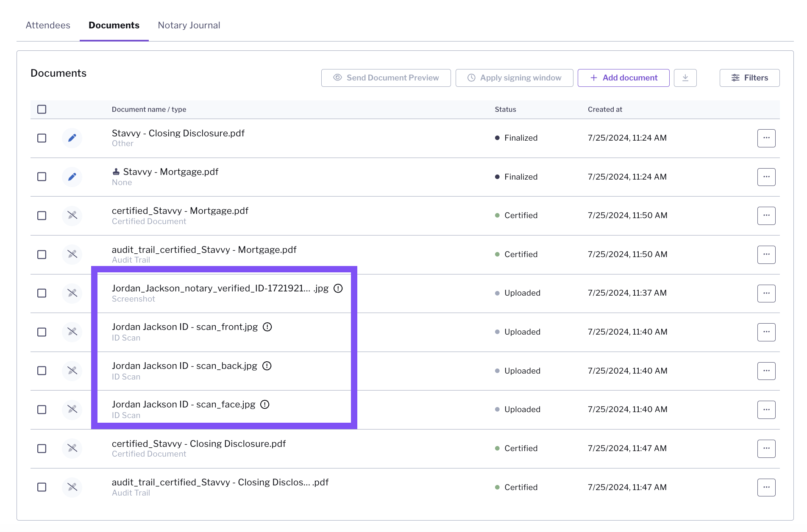Click the info icon beside scan_back.jpg
Image resolution: width=807 pixels, height=532 pixels.
[x=267, y=366]
